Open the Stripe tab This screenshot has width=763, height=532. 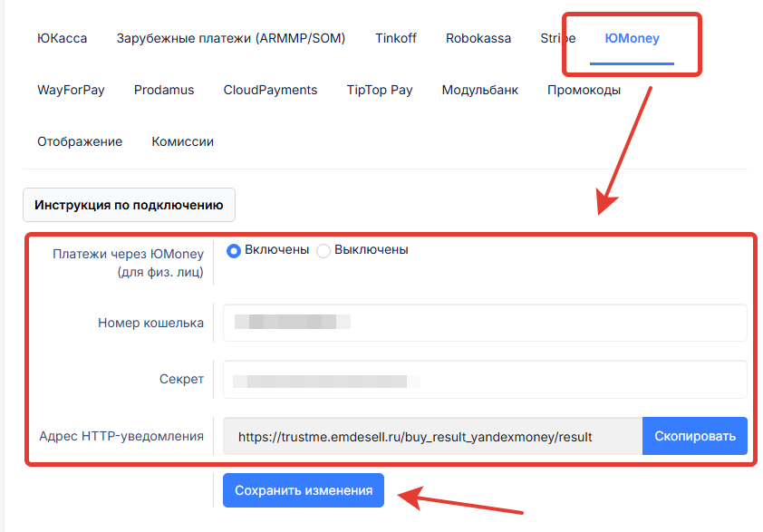557,38
